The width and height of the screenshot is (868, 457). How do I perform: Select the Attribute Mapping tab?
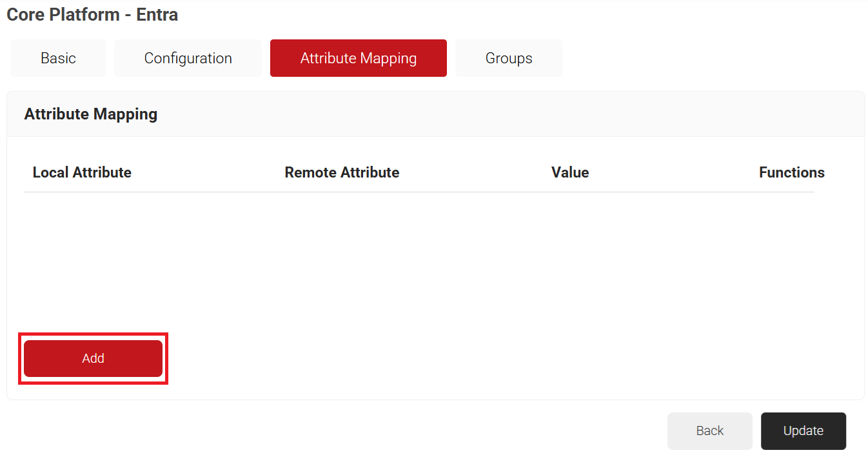(359, 58)
